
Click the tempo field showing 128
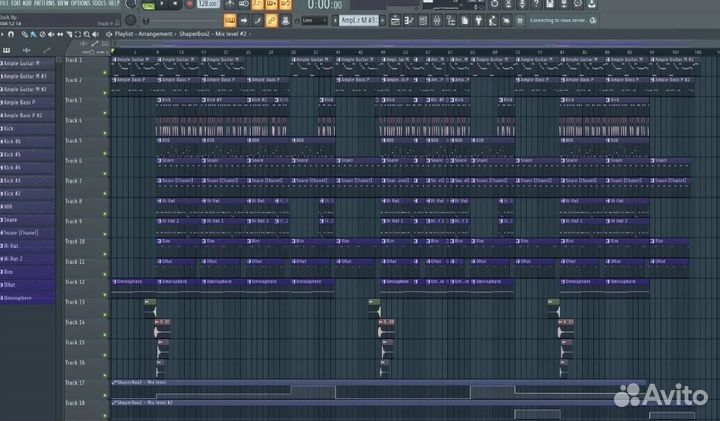pos(208,5)
